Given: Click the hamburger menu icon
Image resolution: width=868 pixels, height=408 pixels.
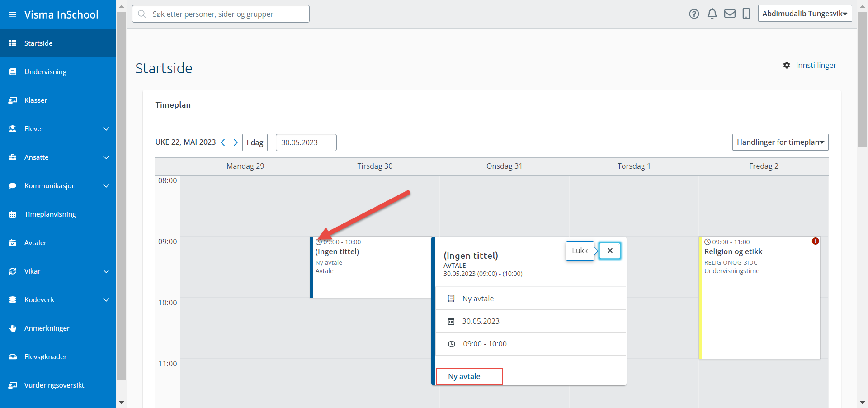Looking at the screenshot, I should [13, 15].
